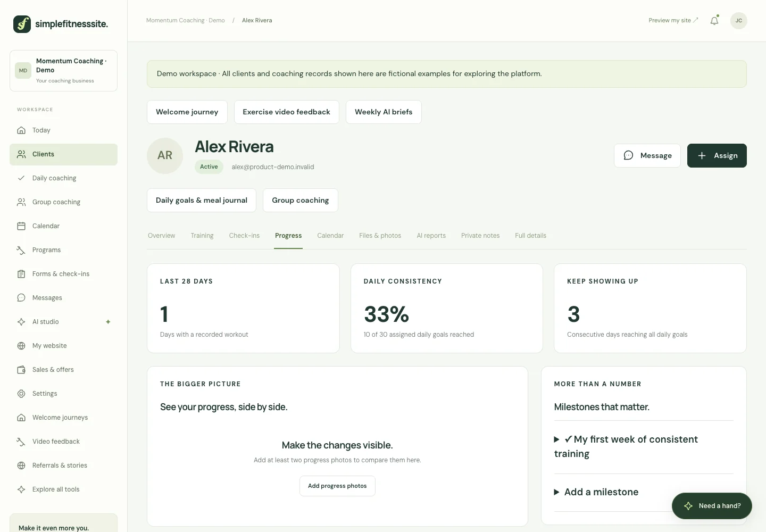The width and height of the screenshot is (766, 532).
Task: Click the Settings gear icon
Action: coord(21,394)
